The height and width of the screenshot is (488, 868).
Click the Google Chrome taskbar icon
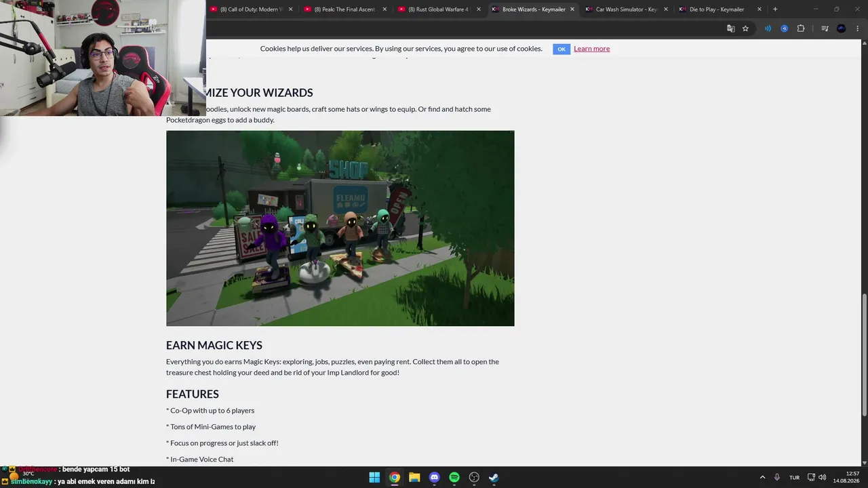394,477
